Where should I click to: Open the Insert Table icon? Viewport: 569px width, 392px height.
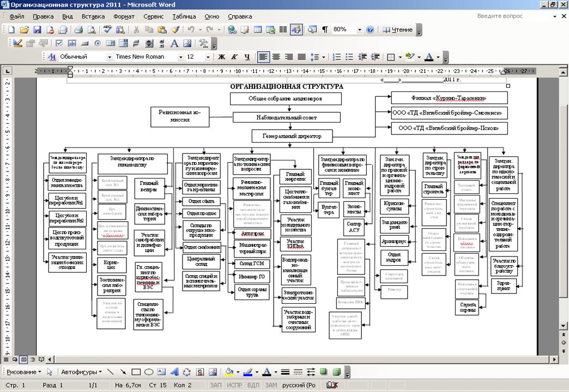click(x=257, y=30)
